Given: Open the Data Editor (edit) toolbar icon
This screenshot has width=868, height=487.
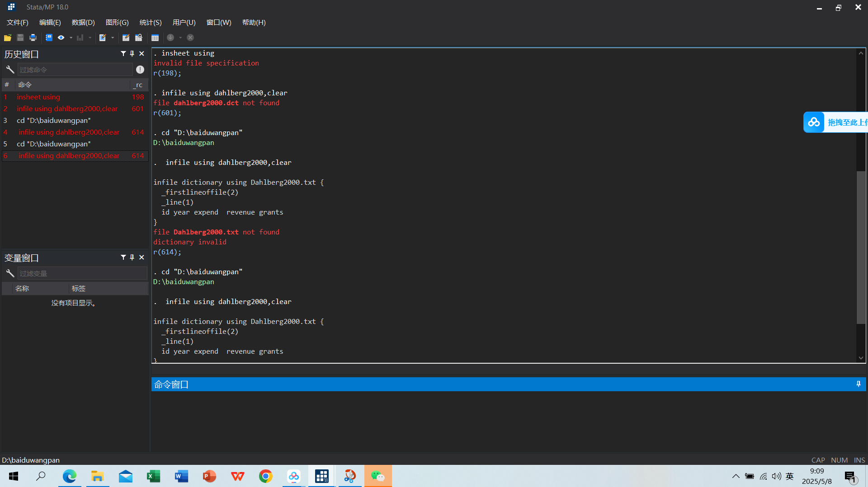Looking at the screenshot, I should [x=126, y=37].
